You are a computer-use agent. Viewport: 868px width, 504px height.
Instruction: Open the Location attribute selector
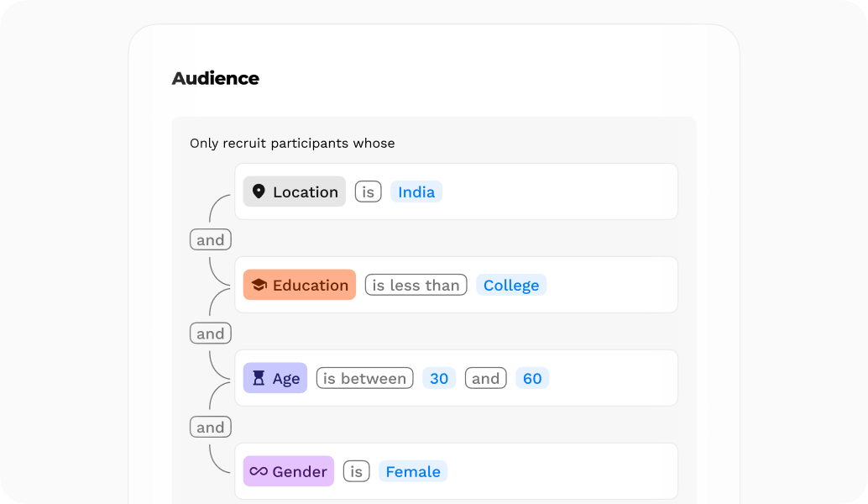tap(295, 192)
